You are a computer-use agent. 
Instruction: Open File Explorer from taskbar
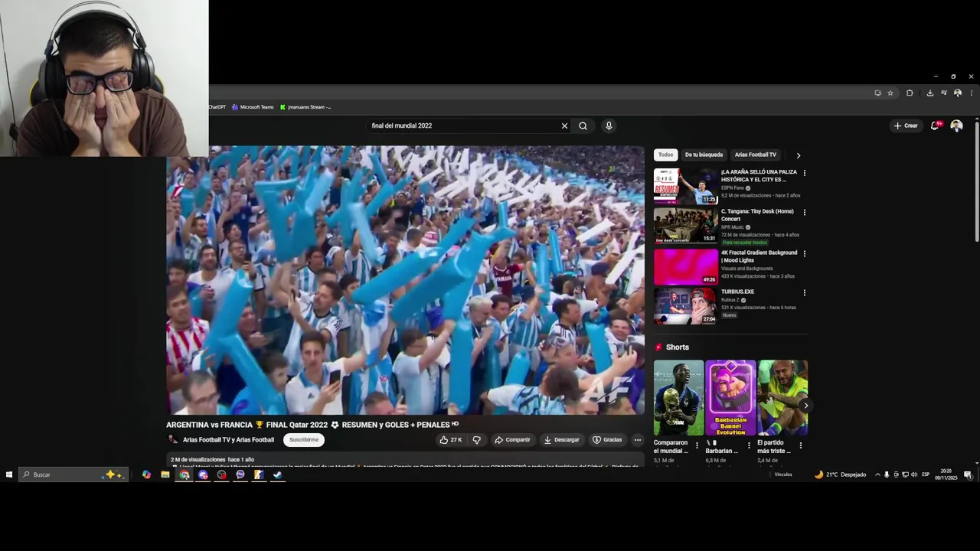(x=165, y=474)
